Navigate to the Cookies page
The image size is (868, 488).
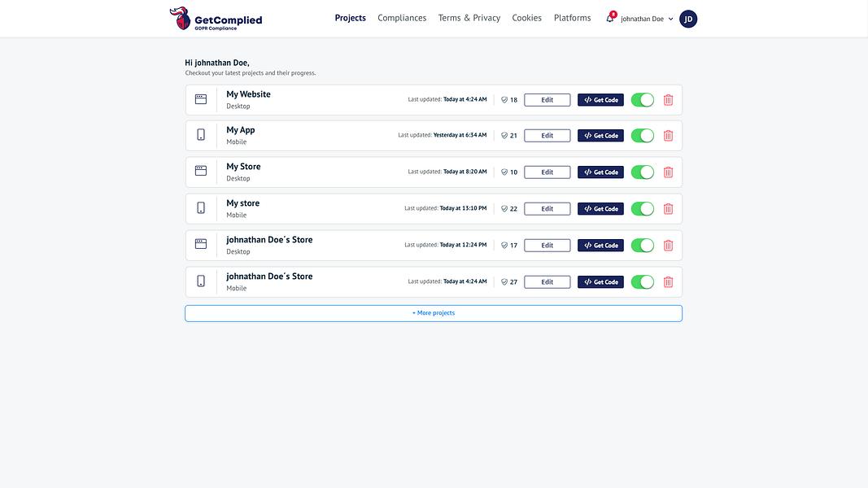click(526, 18)
